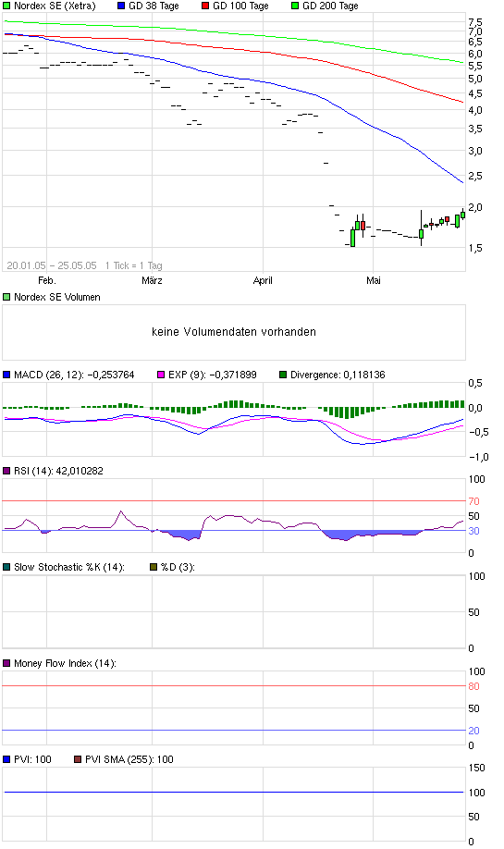This screenshot has width=504, height=849.
Task: Click the 'RSI (14): 42,010282' label
Action: pos(58,471)
